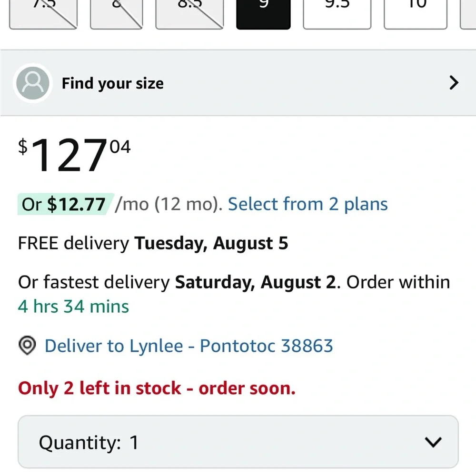Tap the $12.77 monthly payment badge

click(65, 204)
